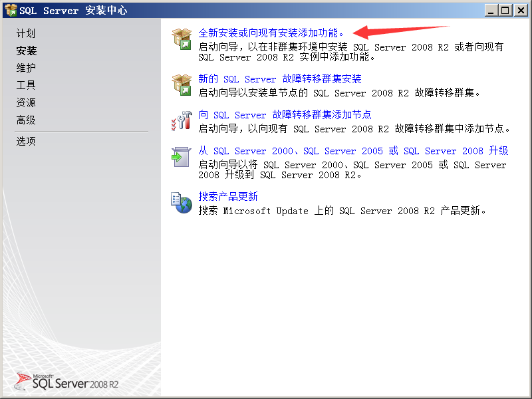Click the description starting 启动向导以将 SQL Server 2000
532x399 pixels.
point(352,170)
